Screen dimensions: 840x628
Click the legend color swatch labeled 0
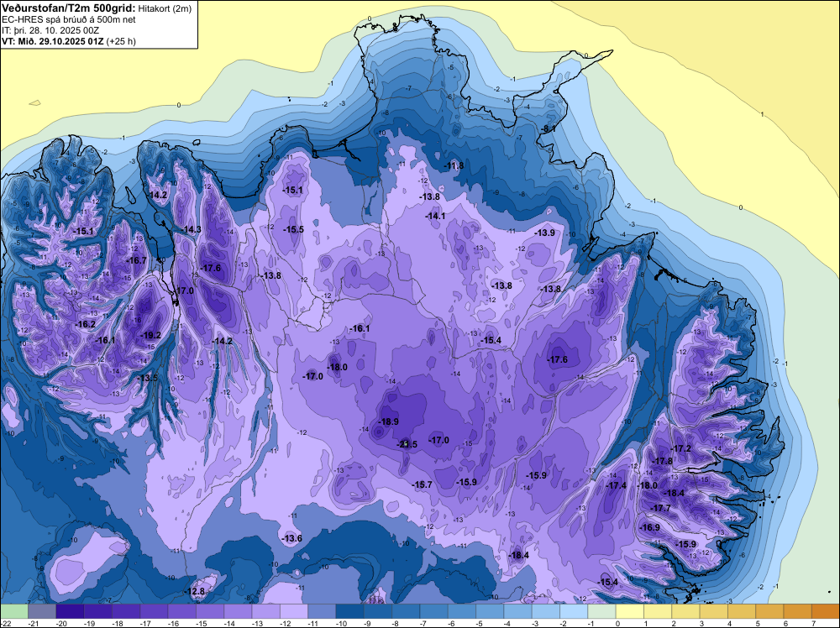tap(630, 611)
